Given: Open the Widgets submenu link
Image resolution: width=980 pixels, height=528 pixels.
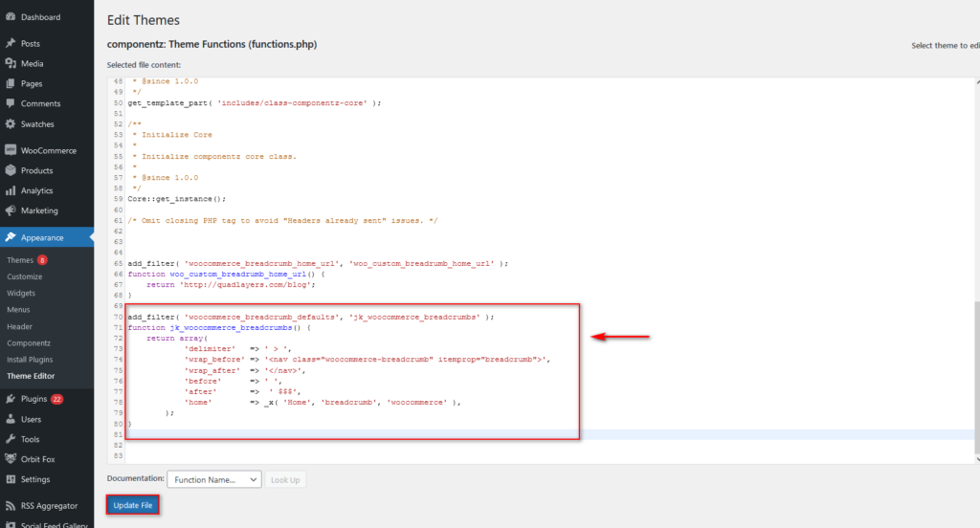Looking at the screenshot, I should [x=21, y=293].
